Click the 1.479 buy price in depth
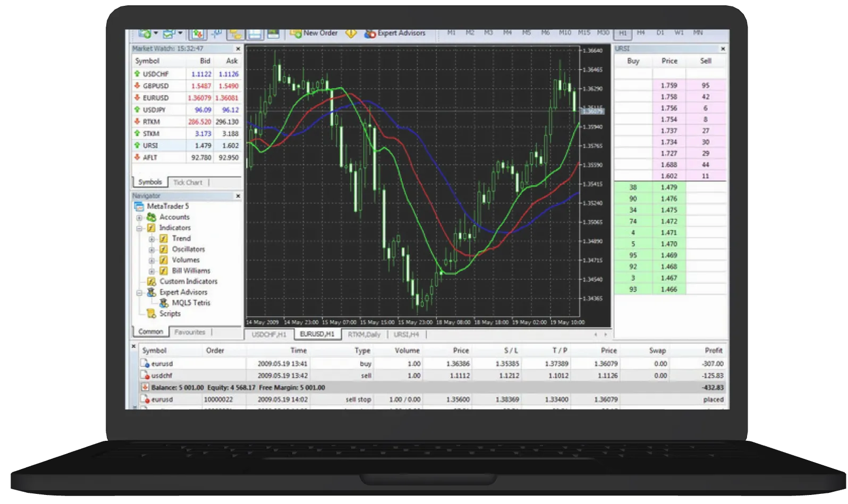The width and height of the screenshot is (848, 504). point(669,187)
